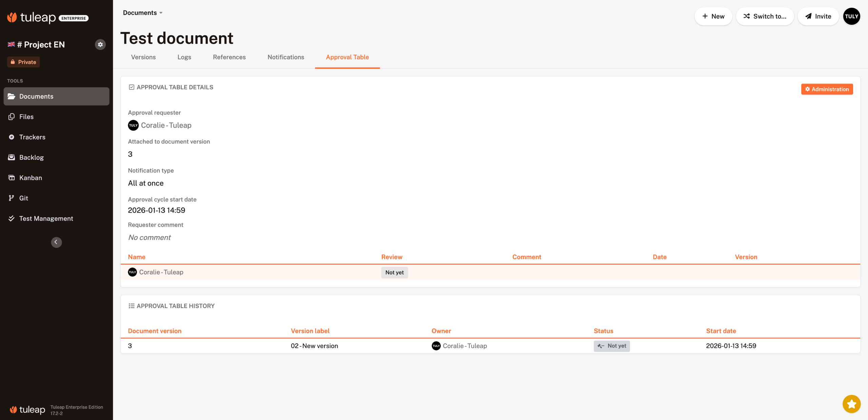Go to Backlog in sidebar
Viewport: 868px width, 420px height.
click(31, 157)
